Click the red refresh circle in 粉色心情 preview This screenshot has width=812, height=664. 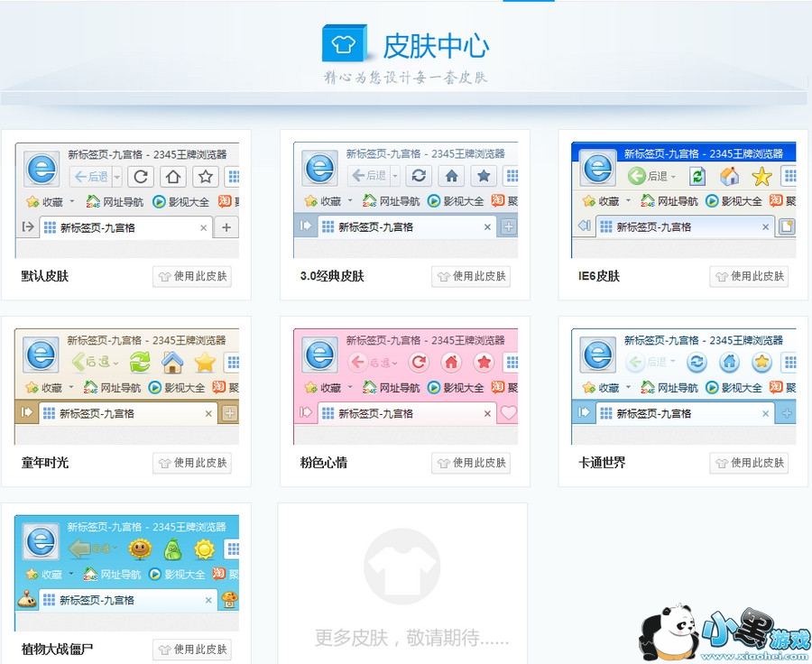coord(419,362)
